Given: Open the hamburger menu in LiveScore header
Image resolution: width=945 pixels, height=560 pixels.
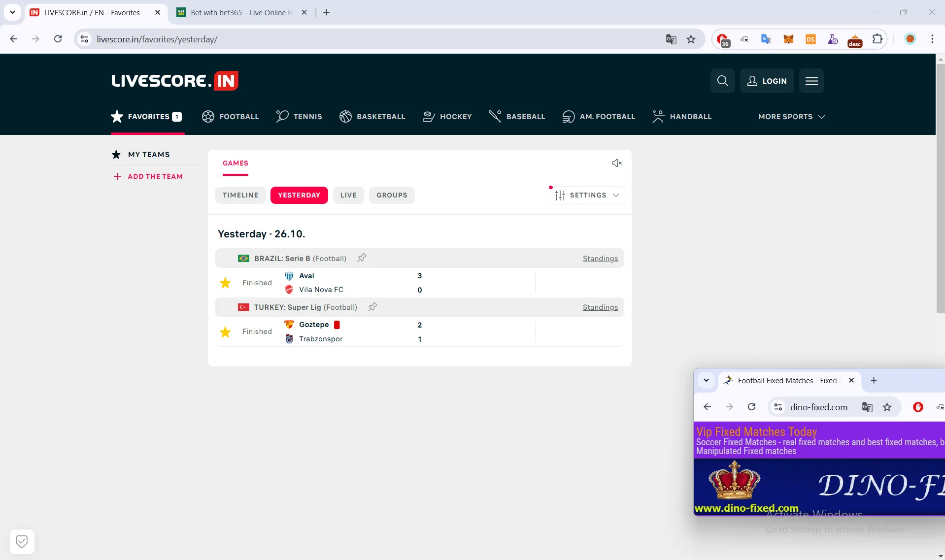Looking at the screenshot, I should pyautogui.click(x=811, y=81).
